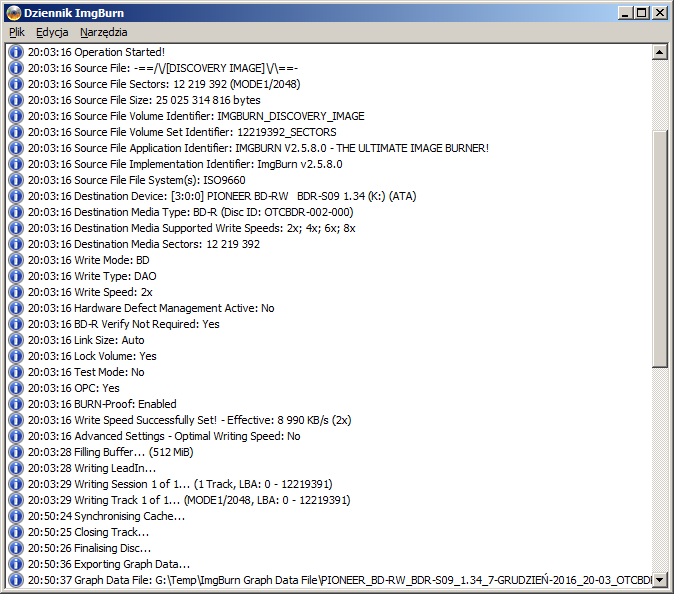The height and width of the screenshot is (594, 674).
Task: Click info icon beside Hardware Defect Management line
Action: [15, 308]
